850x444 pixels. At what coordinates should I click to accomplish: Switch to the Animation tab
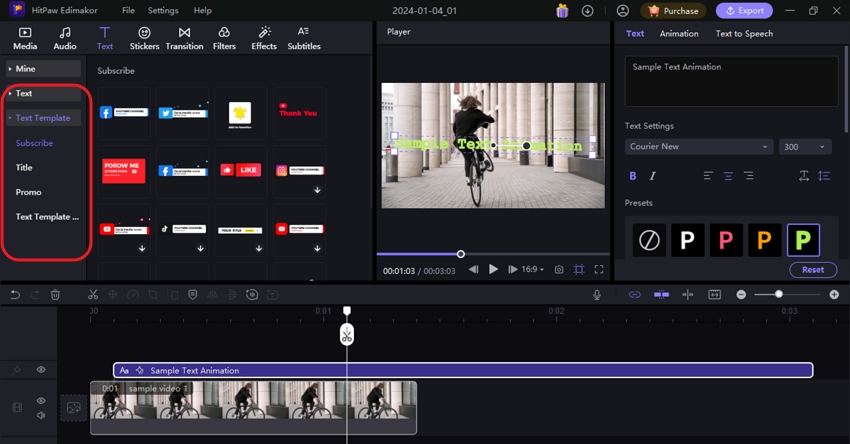tap(678, 34)
